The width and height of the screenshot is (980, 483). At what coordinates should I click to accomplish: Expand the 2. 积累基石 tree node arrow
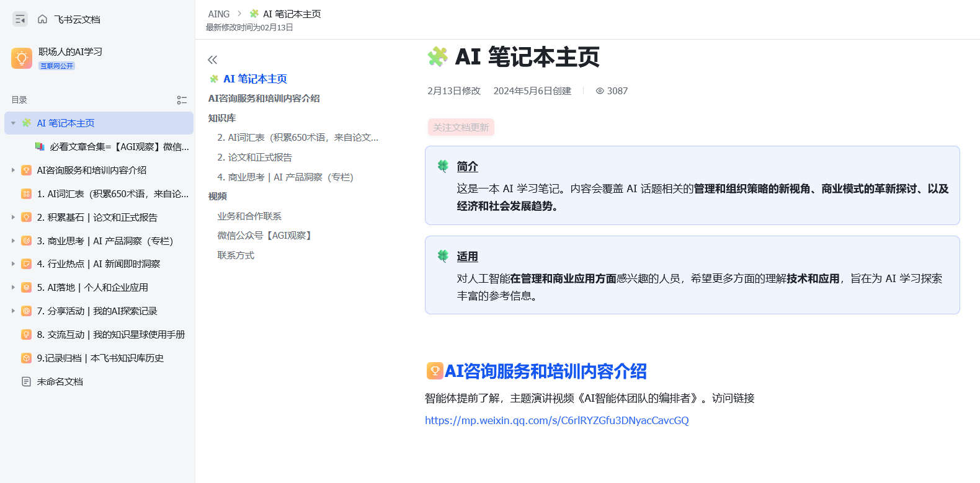click(13, 217)
